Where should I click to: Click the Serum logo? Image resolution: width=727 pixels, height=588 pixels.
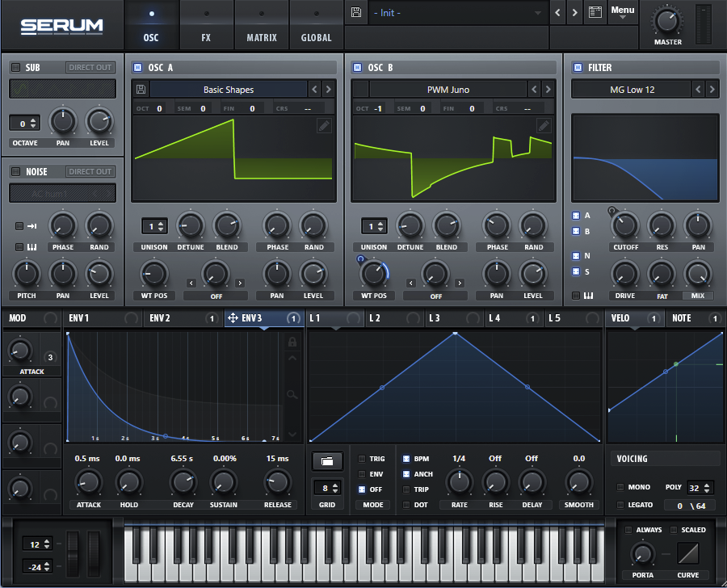click(x=62, y=26)
